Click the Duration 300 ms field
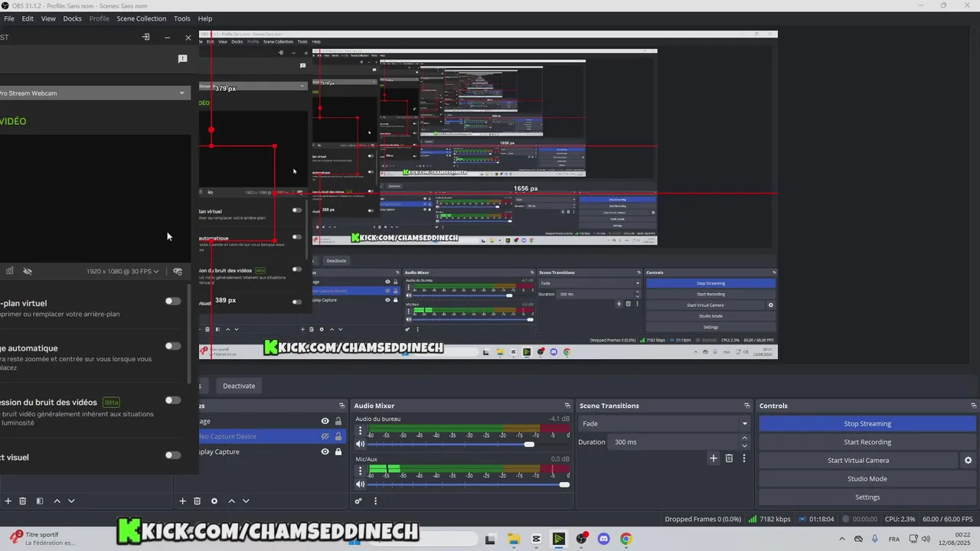Viewport: 980px width, 551px height. (x=675, y=442)
